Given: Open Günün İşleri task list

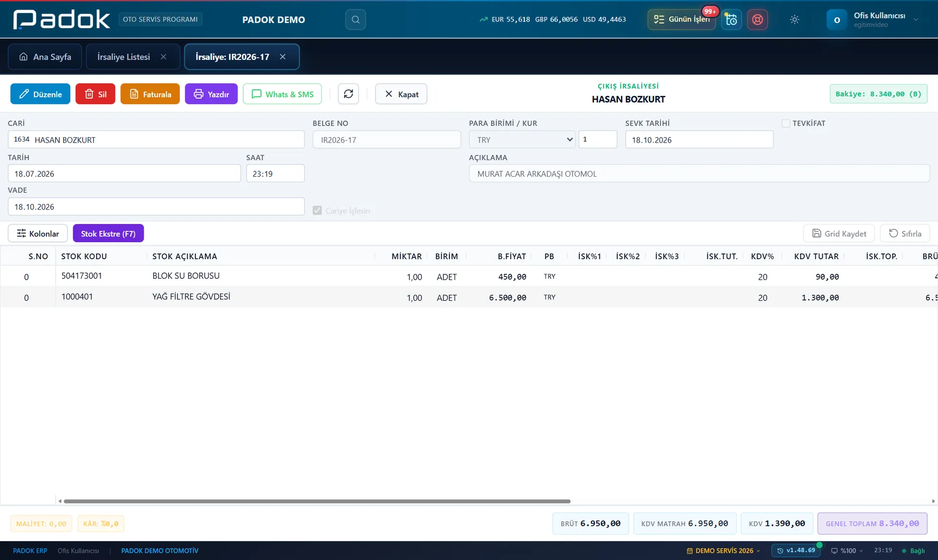Looking at the screenshot, I should pos(682,20).
